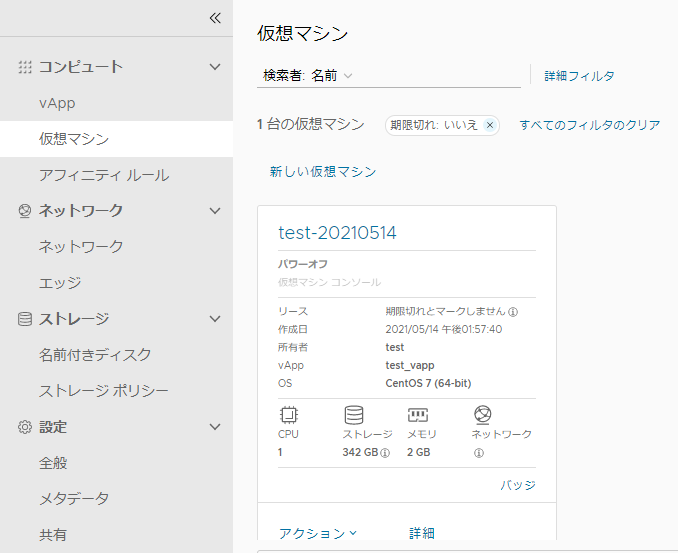Click the storage disk icon in VM card
Image resolution: width=678 pixels, height=553 pixels.
pyautogui.click(x=354, y=415)
